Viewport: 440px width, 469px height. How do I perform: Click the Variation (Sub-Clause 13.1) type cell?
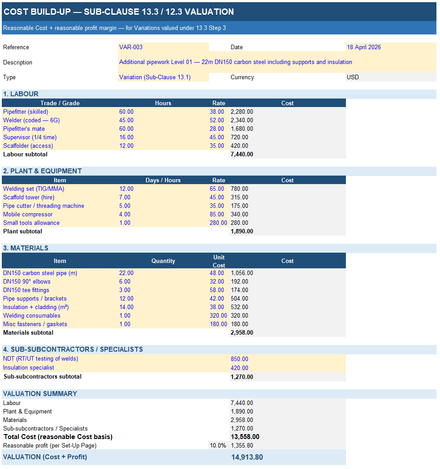click(163, 77)
